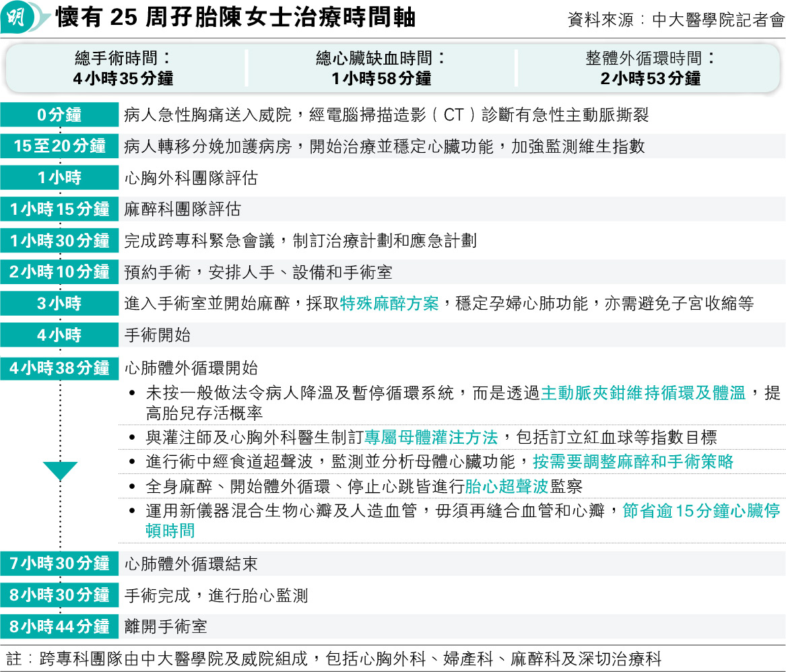The width and height of the screenshot is (786, 672).
Task: Click text '高胎兒存活概率'
Action: point(204,413)
